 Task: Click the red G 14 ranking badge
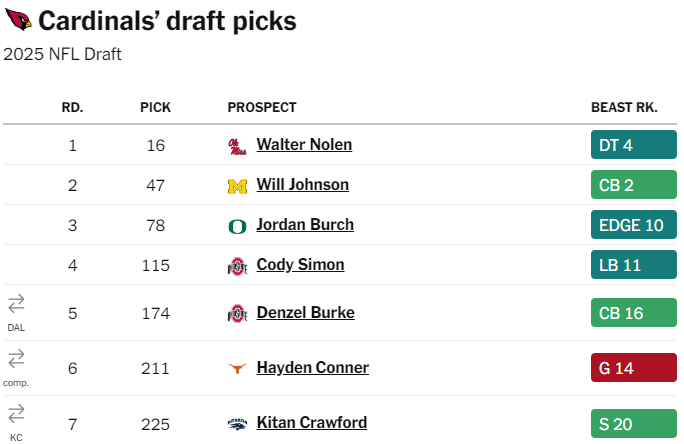(634, 368)
